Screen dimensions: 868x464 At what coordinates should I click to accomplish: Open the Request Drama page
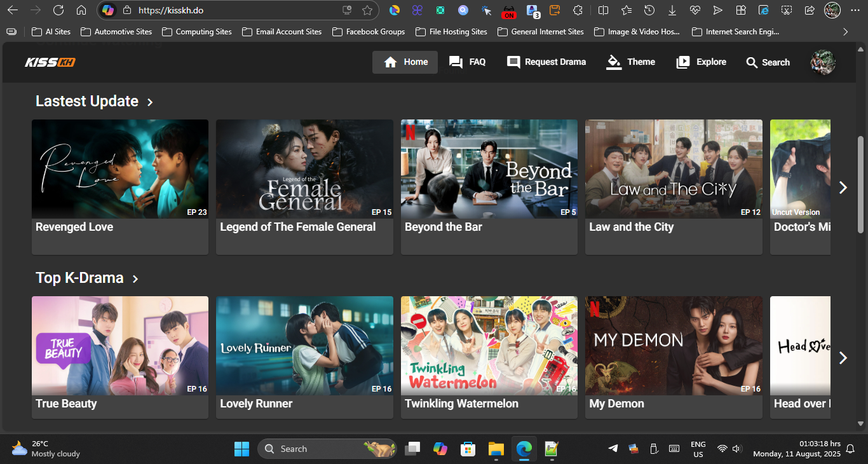(x=546, y=62)
